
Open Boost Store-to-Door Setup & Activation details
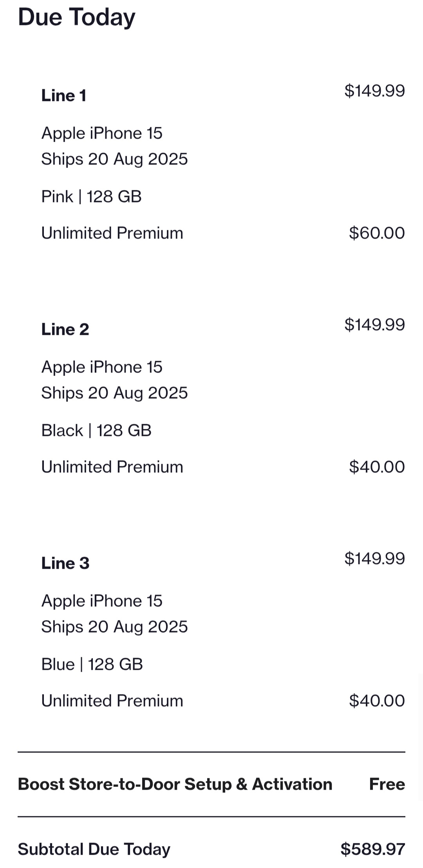[175, 784]
